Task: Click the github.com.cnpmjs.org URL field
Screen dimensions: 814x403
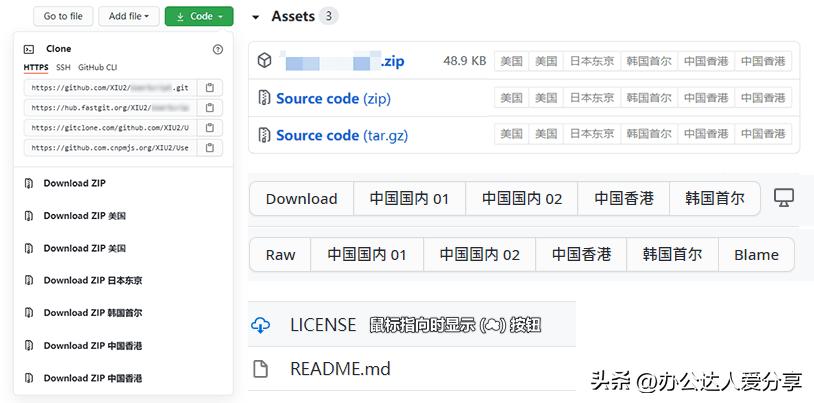Action: (111, 147)
